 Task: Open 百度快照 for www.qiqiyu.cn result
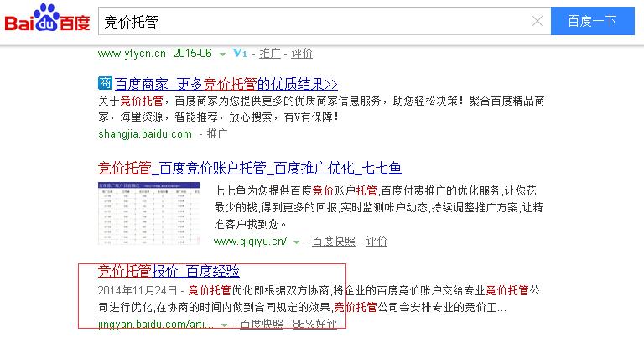(334, 242)
